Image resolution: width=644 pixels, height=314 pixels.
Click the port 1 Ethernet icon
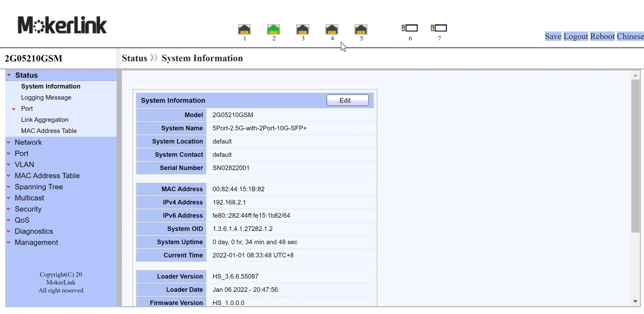click(244, 29)
